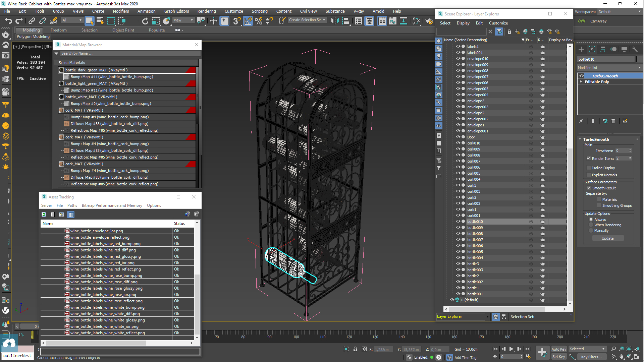Open the reference coordinate View dropdown
This screenshot has width=644, height=362.
[x=183, y=20]
